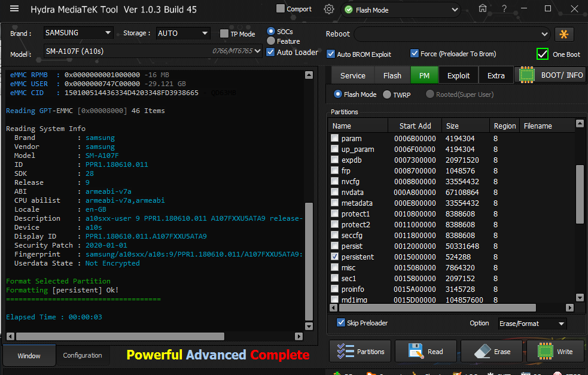Open the Option Erase/Format dropdown
Viewport: 588px width, 375px height.
[x=532, y=323]
